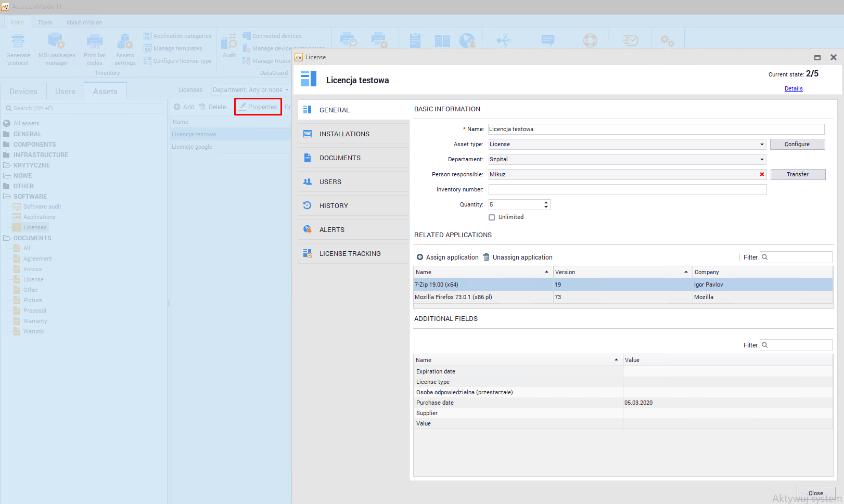This screenshot has width=844, height=504.
Task: Open the Details link
Action: click(794, 88)
